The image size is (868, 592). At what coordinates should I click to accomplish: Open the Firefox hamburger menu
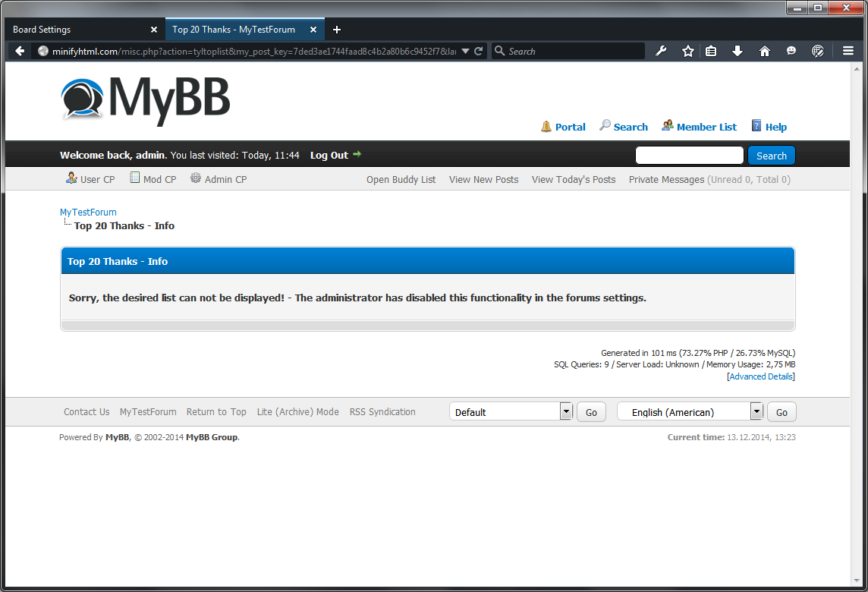848,51
